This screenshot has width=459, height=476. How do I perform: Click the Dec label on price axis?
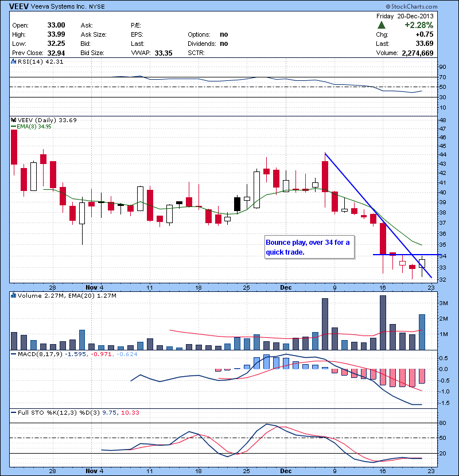tap(286, 287)
